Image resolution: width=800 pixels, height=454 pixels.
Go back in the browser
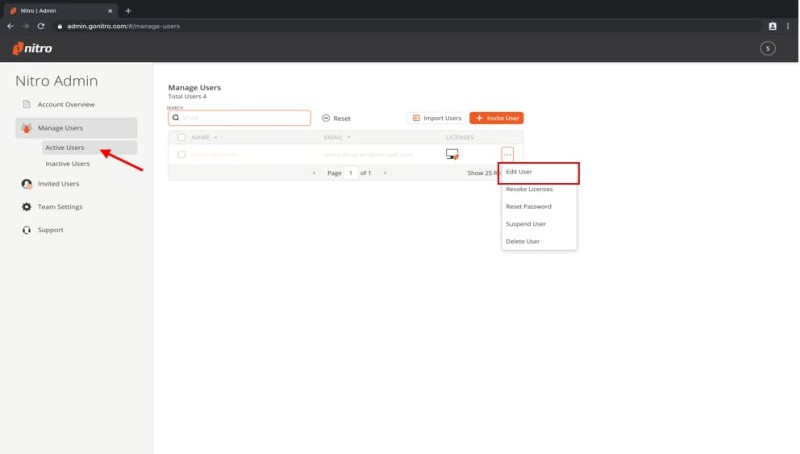[10, 26]
